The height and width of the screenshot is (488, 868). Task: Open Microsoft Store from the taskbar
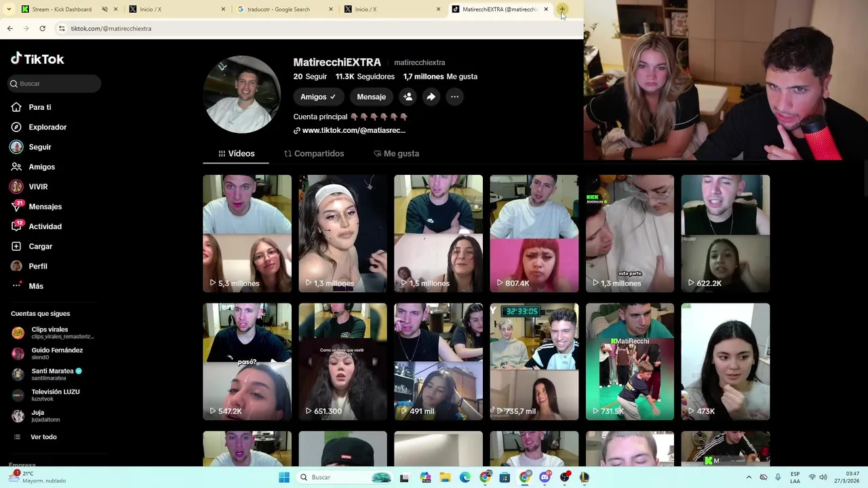505,477
